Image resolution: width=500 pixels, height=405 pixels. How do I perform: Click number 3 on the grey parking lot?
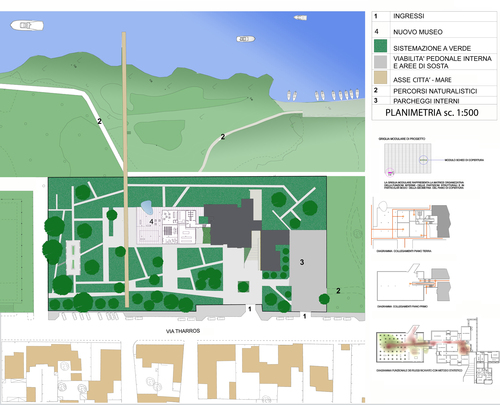coord(302,262)
